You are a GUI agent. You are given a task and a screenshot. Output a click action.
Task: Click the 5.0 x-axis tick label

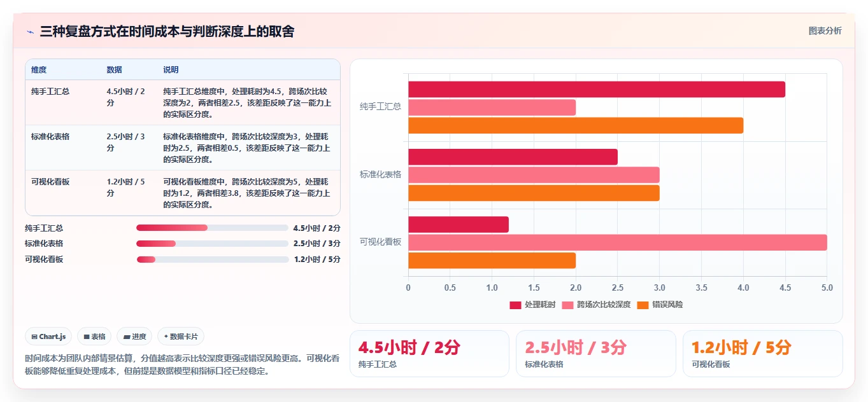pos(827,288)
